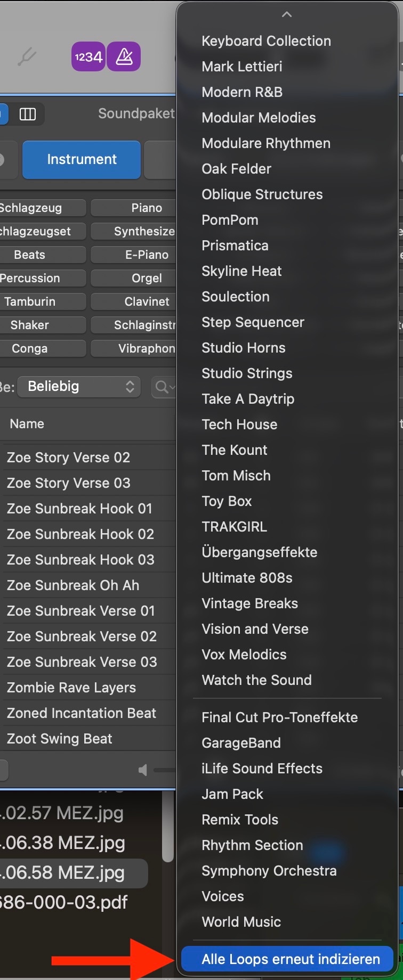Image resolution: width=403 pixels, height=980 pixels.
Task: Toggle the metronome click button
Action: pyautogui.click(x=124, y=57)
